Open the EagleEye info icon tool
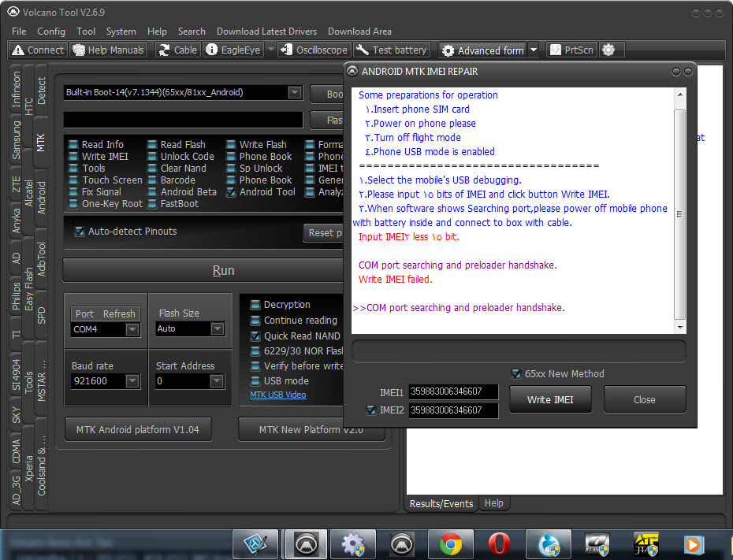Screen dimensions: 733x560 pos(211,50)
